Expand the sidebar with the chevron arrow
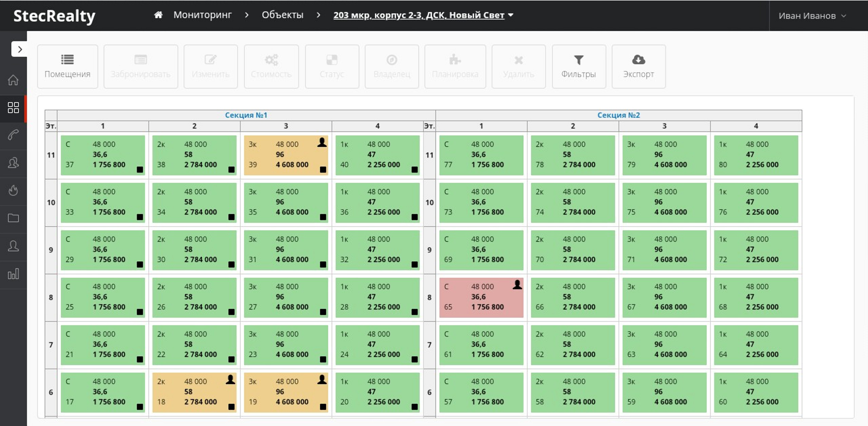This screenshot has height=426, width=868. pyautogui.click(x=20, y=49)
